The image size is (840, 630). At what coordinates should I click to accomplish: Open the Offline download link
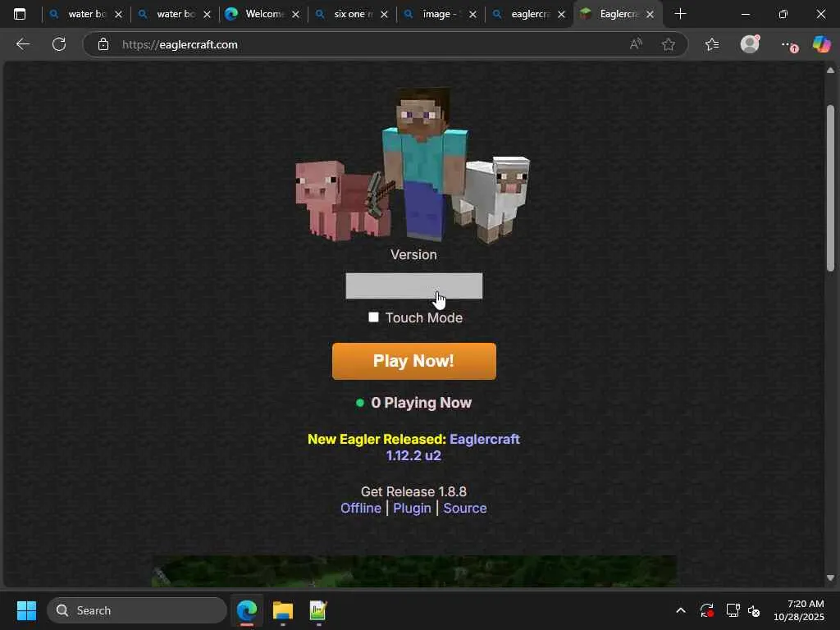[x=361, y=508]
